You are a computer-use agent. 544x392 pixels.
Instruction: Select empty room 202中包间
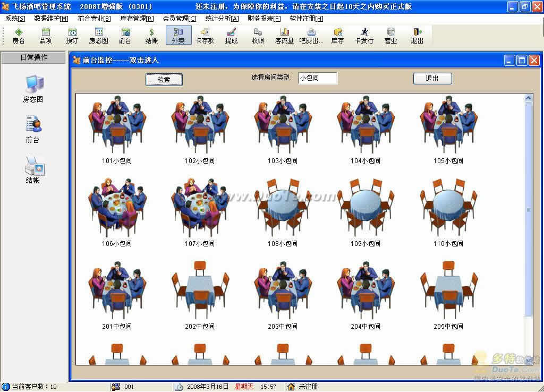[x=200, y=295]
